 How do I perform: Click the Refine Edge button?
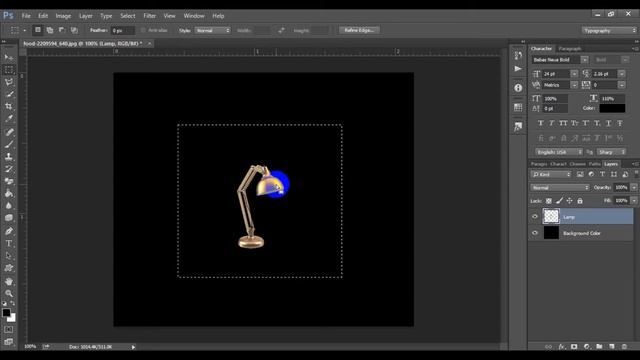(x=359, y=30)
